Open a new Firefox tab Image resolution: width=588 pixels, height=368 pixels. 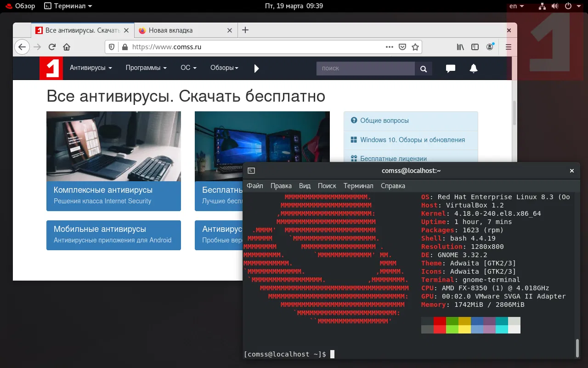click(245, 30)
